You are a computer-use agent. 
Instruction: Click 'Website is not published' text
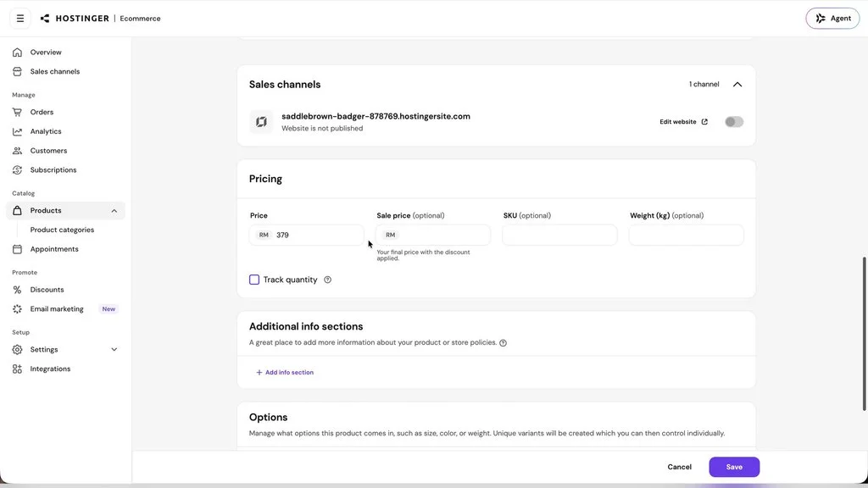pyautogui.click(x=322, y=129)
